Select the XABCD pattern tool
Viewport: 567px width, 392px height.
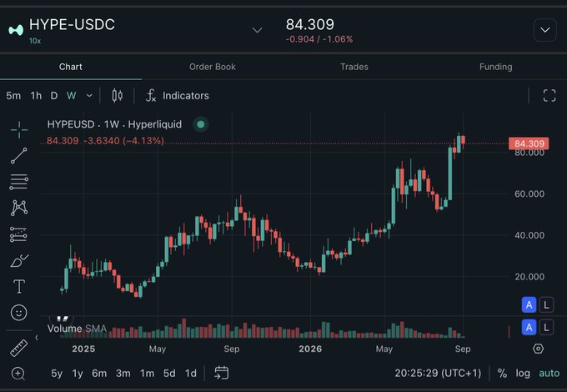coord(19,208)
